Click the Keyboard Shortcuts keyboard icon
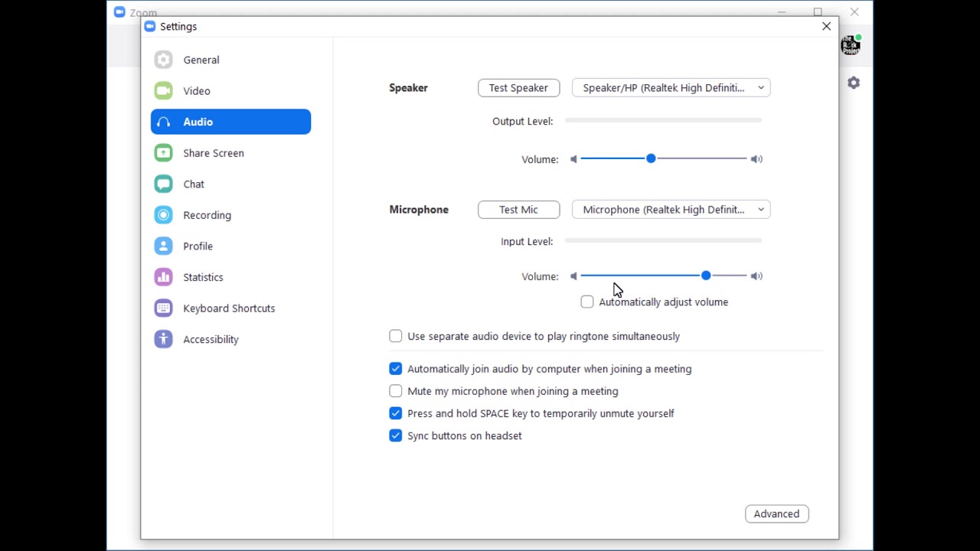 [x=163, y=308]
